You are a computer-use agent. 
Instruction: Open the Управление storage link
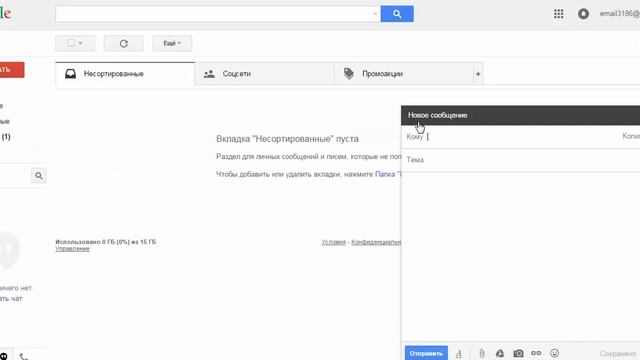tap(72, 249)
